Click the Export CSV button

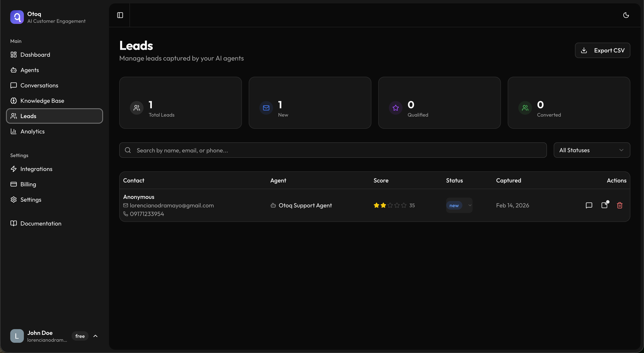(602, 50)
